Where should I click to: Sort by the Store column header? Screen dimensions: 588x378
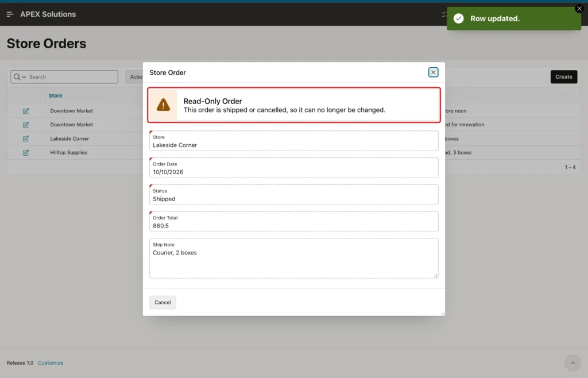(x=55, y=95)
